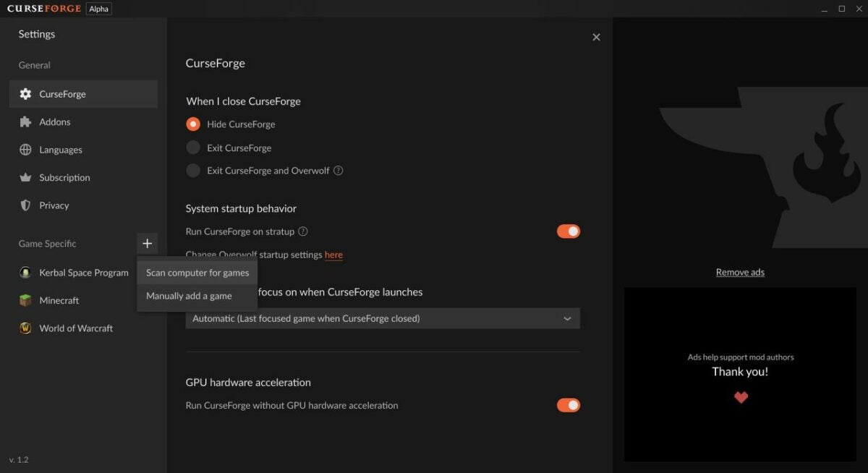This screenshot has height=473, width=868.
Task: Toggle Run CurseForge on startup switch
Action: (x=569, y=231)
